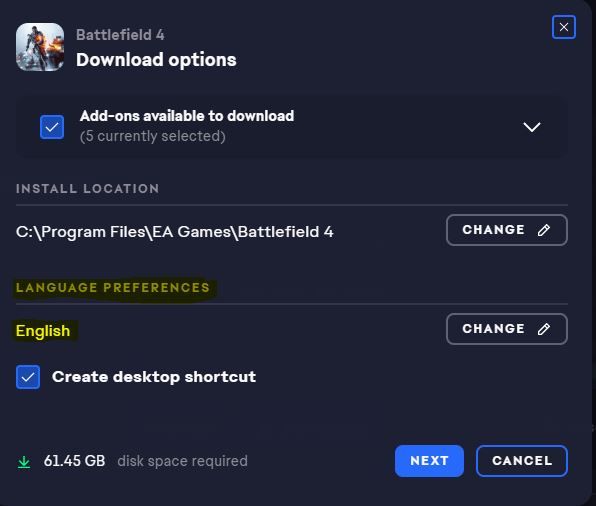Click the C:\Program Files\EA Games\Battlefield 4 path

pos(174,232)
